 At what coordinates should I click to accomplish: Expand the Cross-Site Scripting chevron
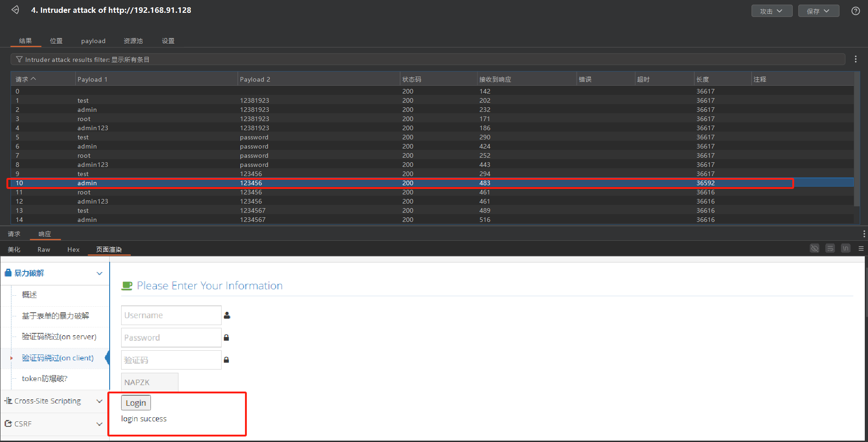click(100, 401)
